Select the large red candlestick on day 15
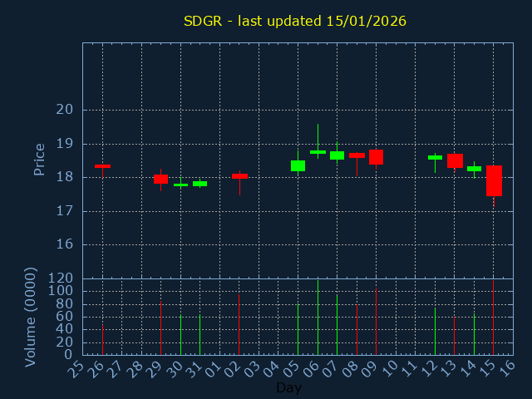532x399 pixels. pos(494,180)
